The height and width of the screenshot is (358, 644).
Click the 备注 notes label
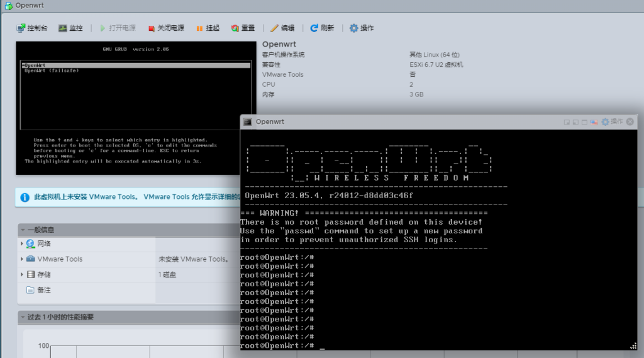pos(44,290)
